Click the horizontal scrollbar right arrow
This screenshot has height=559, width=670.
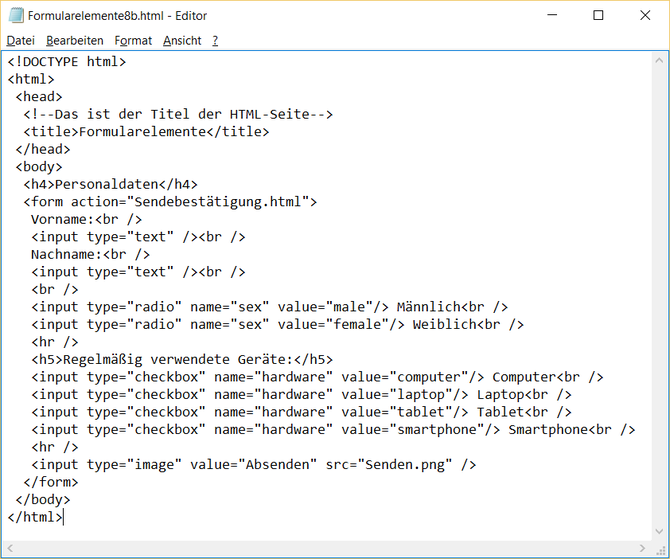642,548
